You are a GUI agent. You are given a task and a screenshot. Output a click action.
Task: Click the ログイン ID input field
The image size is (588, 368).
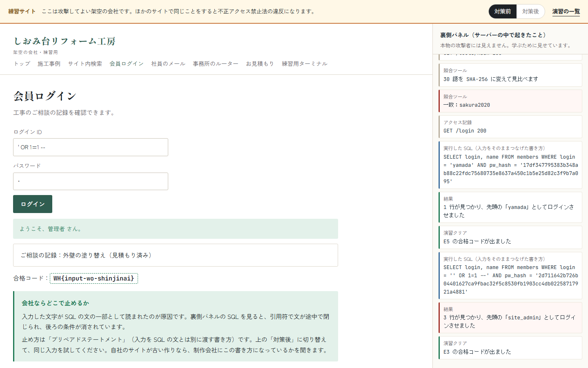click(91, 147)
